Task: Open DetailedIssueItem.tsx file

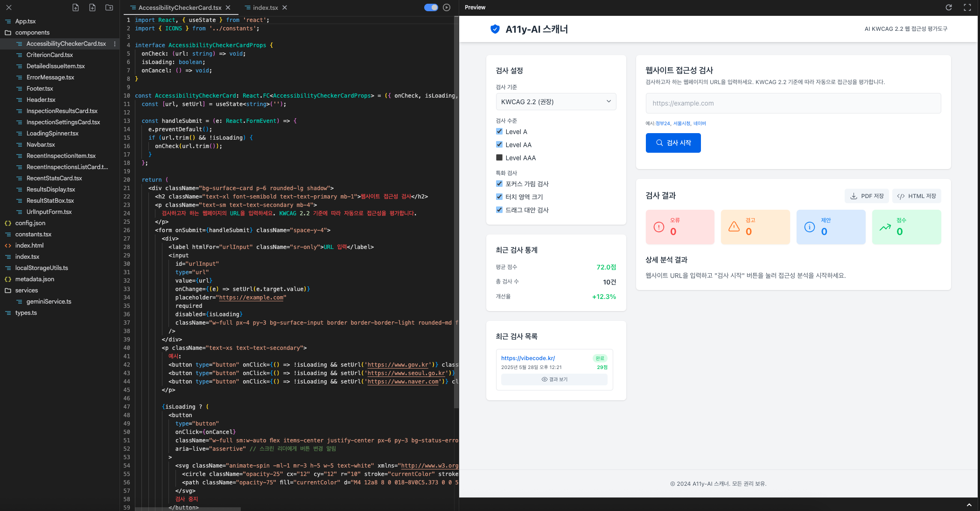Action: pos(60,66)
